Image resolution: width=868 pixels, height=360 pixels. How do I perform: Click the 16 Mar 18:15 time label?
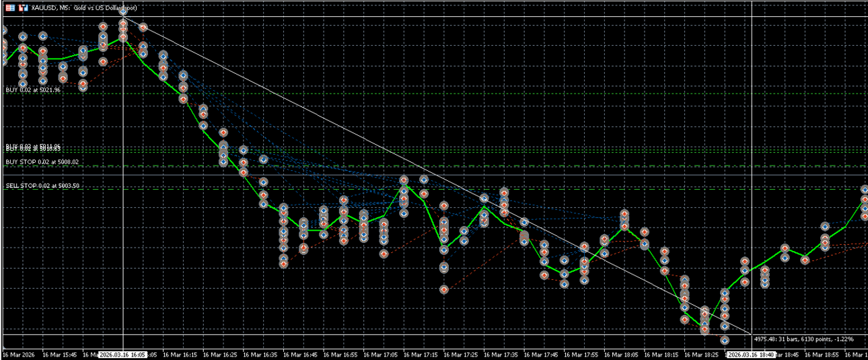click(x=661, y=355)
